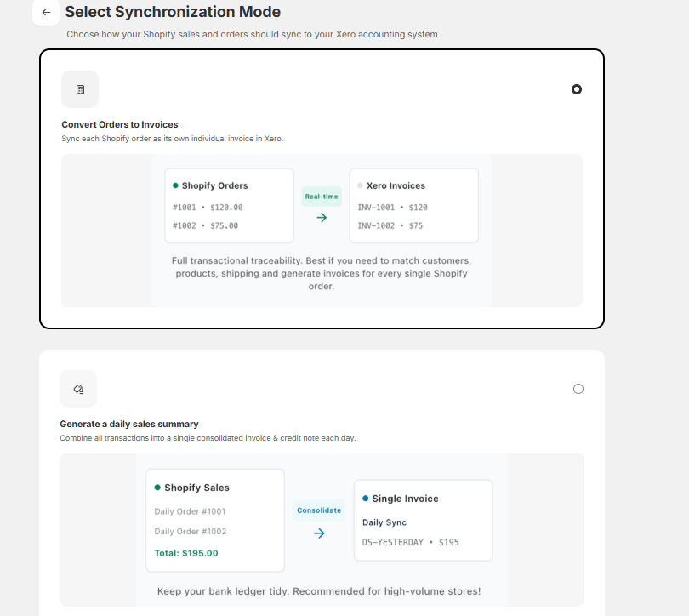Click the Real-time badge
Image resolution: width=689 pixels, height=616 pixels.
coord(322,197)
